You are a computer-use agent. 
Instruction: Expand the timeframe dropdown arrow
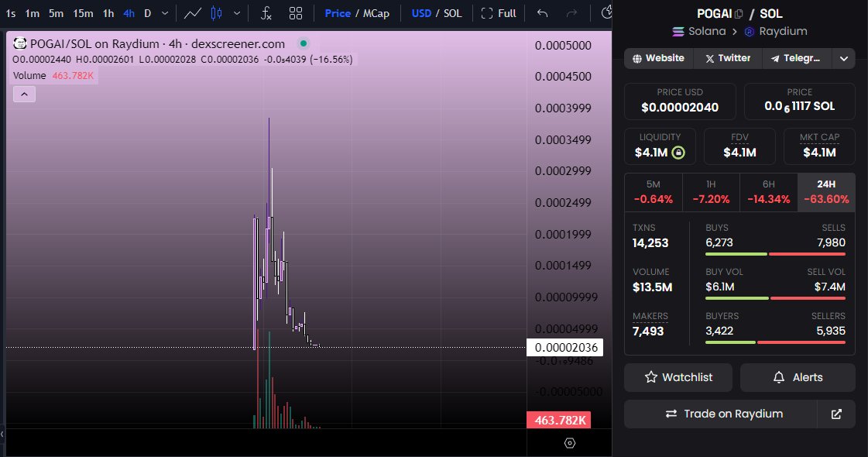[x=165, y=13]
